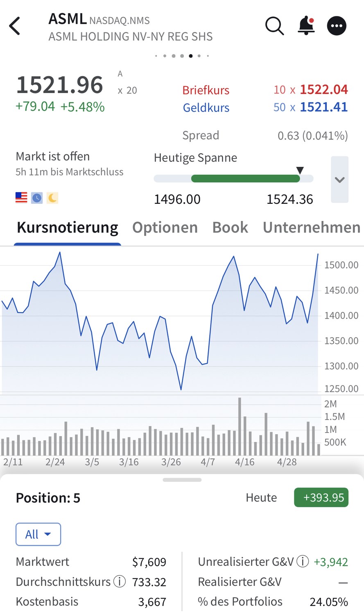Tap the moon overnight trading icon
The image size is (364, 615).
pyautogui.click(x=52, y=198)
